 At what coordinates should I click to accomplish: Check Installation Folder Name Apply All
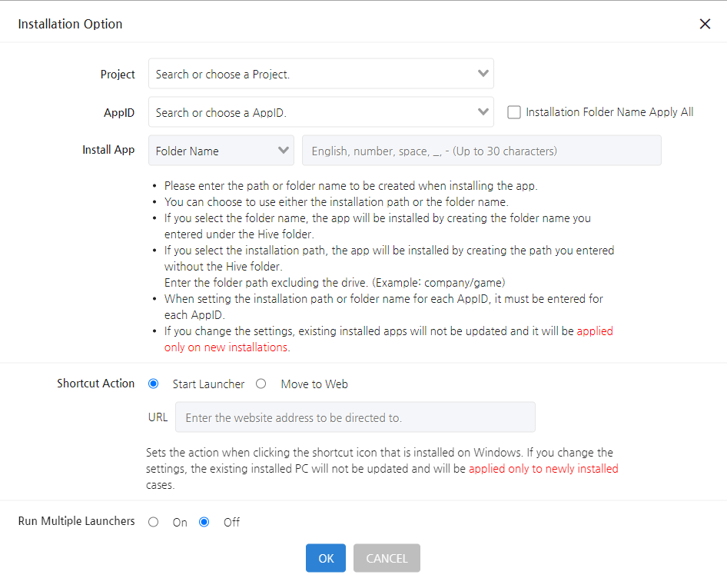[513, 112]
